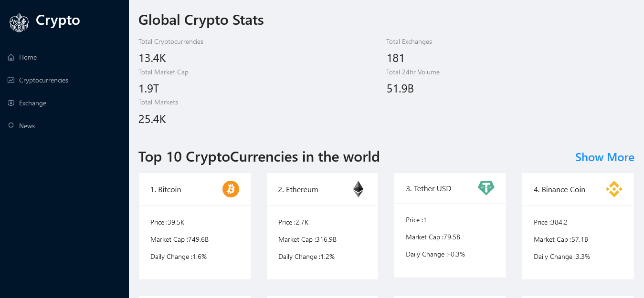Image resolution: width=644 pixels, height=298 pixels.
Task: Click the News lightbulb icon
Action: (11, 126)
